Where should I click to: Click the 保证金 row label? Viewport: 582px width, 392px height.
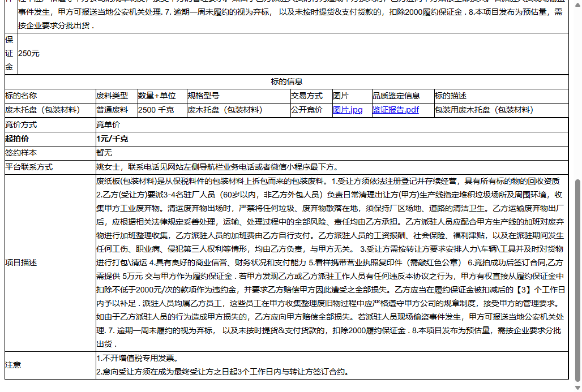pyautogui.click(x=9, y=53)
